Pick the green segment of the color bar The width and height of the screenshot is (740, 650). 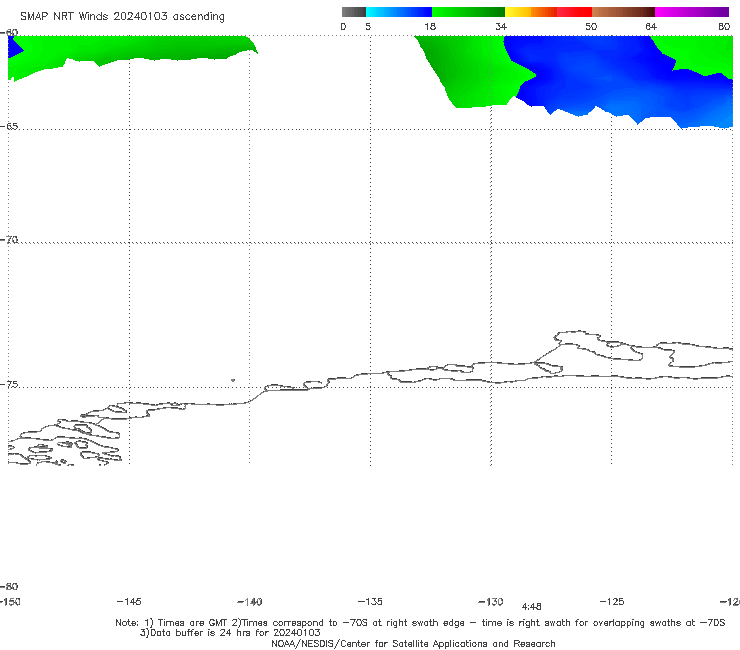click(468, 12)
